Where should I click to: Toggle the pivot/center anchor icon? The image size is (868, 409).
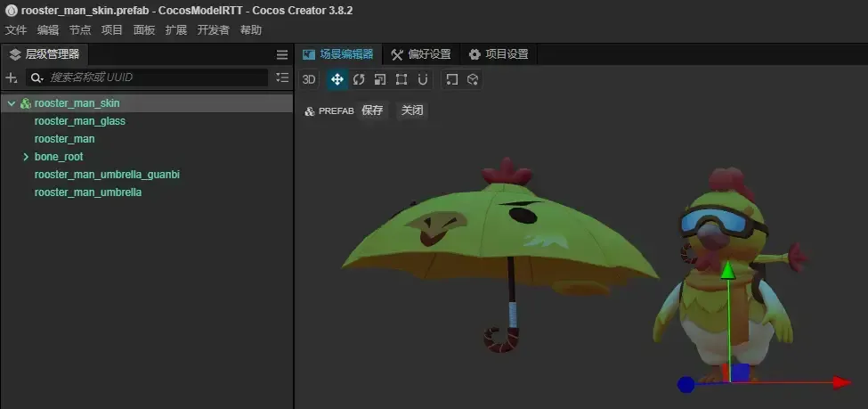[x=451, y=79]
